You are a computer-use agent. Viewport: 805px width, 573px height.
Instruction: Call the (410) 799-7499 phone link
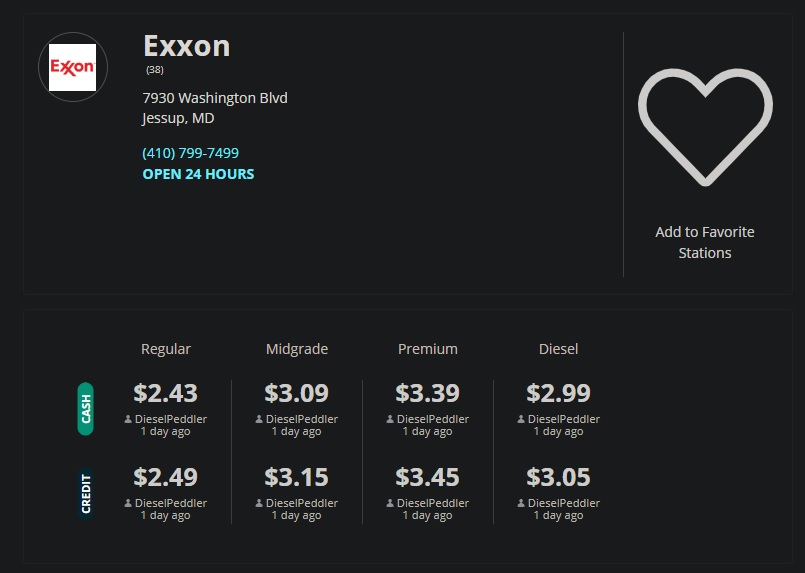click(190, 152)
